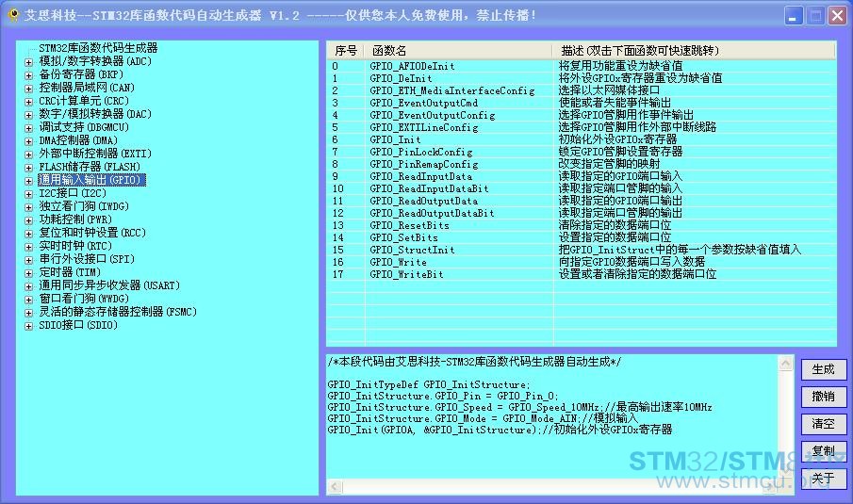Select the 实时时钟 (RTC) tree item
The image size is (853, 504).
[x=75, y=246]
